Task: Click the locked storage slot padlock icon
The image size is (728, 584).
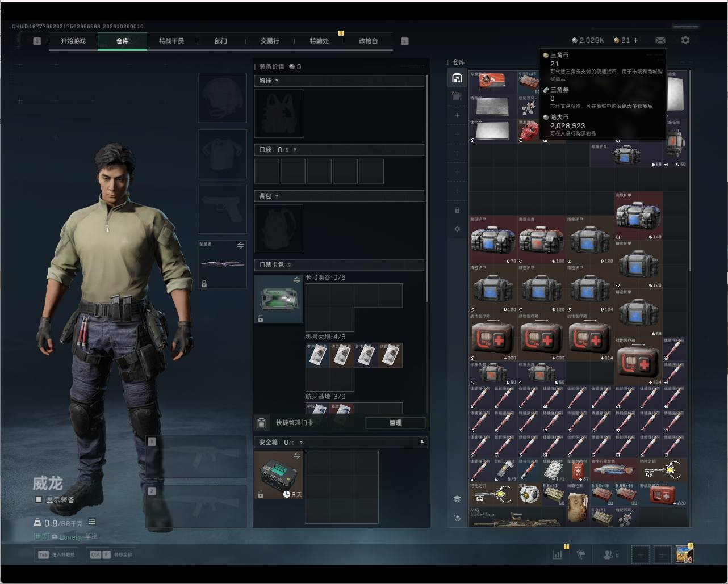Action: 457,210
